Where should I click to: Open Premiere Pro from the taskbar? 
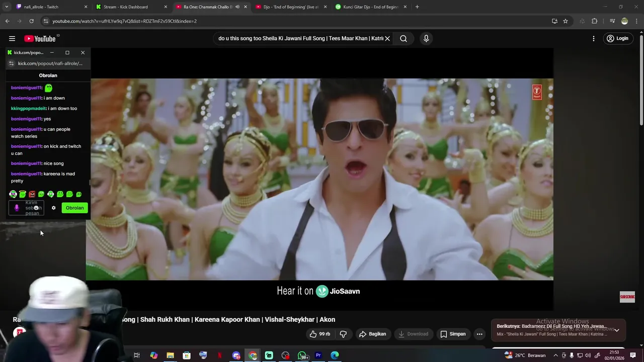pyautogui.click(x=318, y=355)
